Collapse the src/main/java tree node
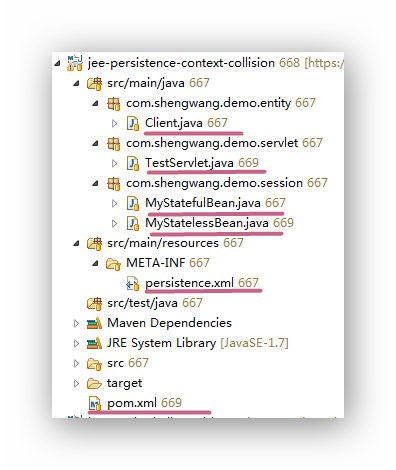 (77, 83)
